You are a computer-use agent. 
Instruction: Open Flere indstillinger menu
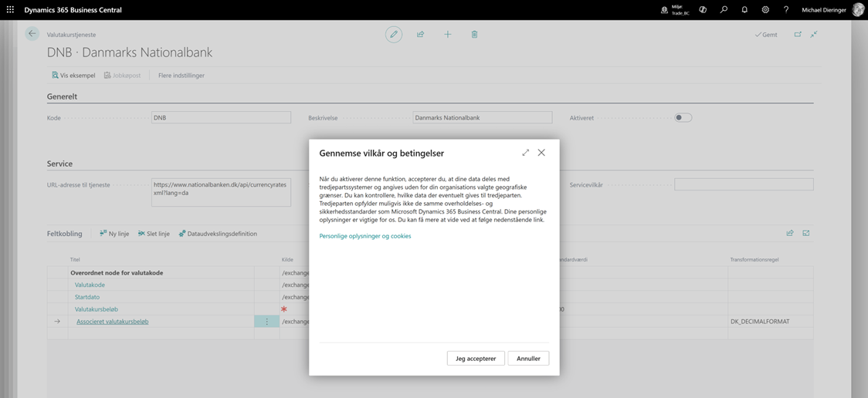[x=181, y=76]
